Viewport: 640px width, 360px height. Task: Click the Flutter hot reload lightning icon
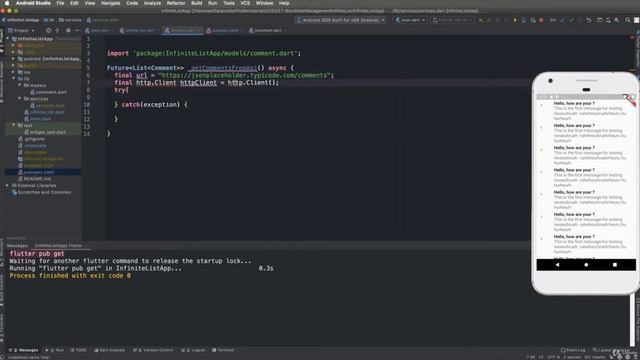pos(515,20)
